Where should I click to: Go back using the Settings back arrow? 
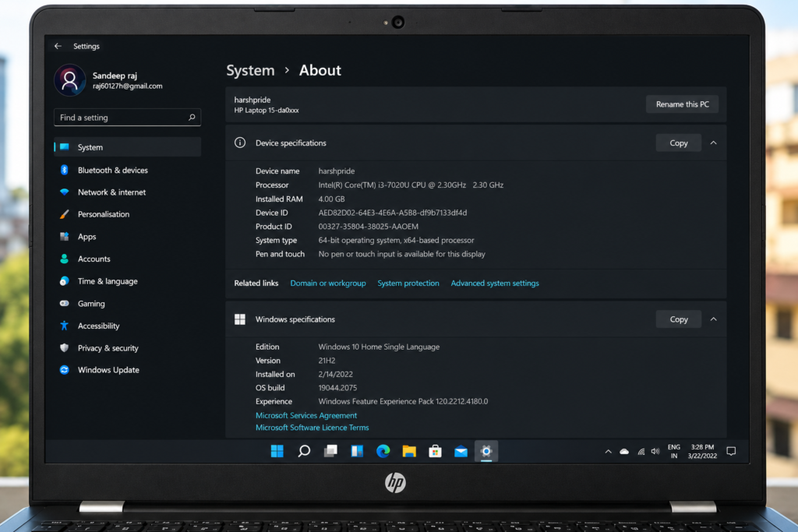pos(58,46)
